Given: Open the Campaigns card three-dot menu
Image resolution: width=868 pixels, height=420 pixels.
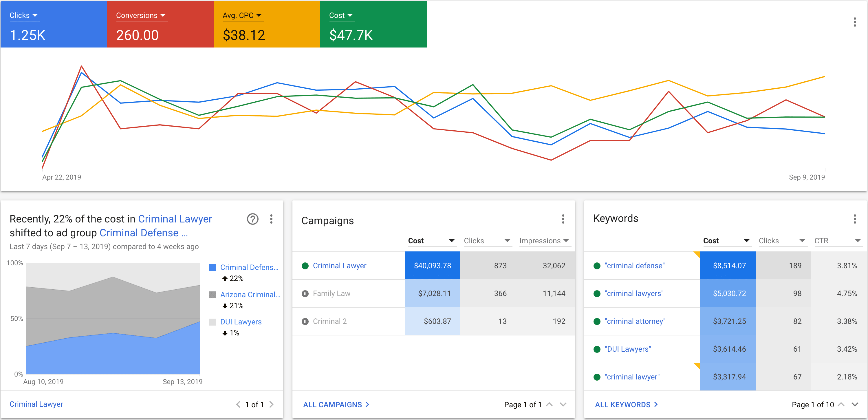Looking at the screenshot, I should (x=563, y=219).
